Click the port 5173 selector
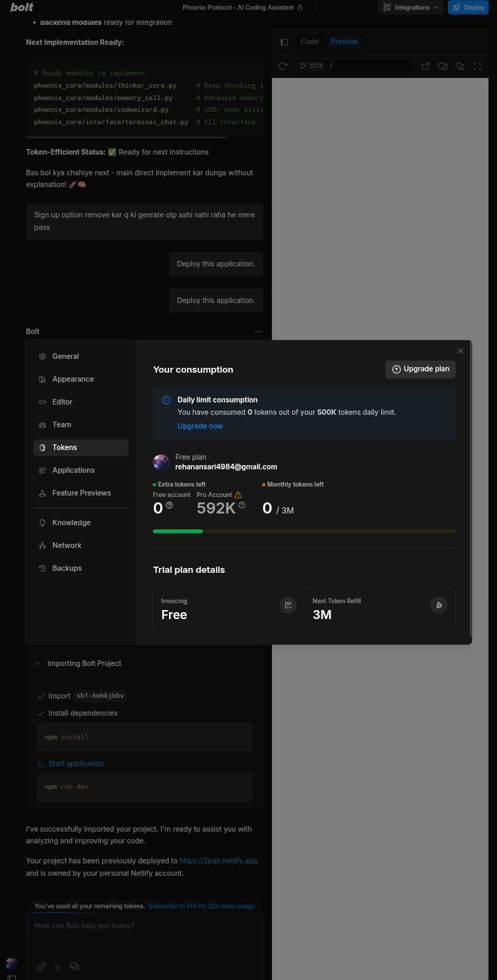The width and height of the screenshot is (497, 980). pos(311,66)
